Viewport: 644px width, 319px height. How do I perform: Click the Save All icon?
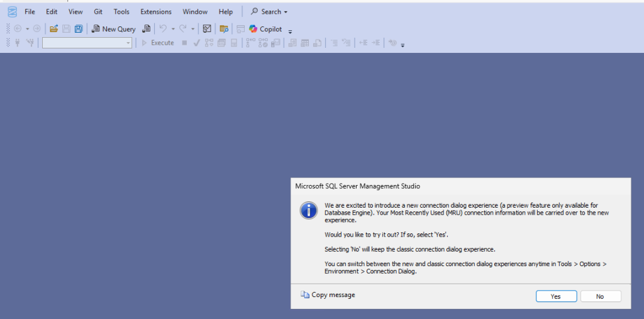tap(79, 29)
